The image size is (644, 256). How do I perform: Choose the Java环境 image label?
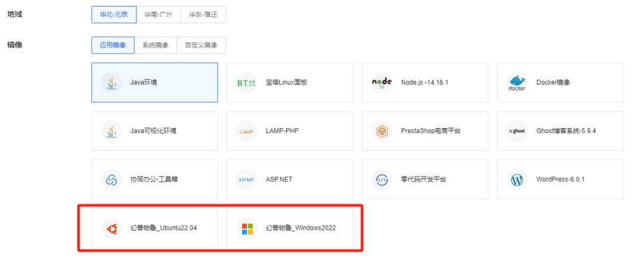tap(143, 82)
